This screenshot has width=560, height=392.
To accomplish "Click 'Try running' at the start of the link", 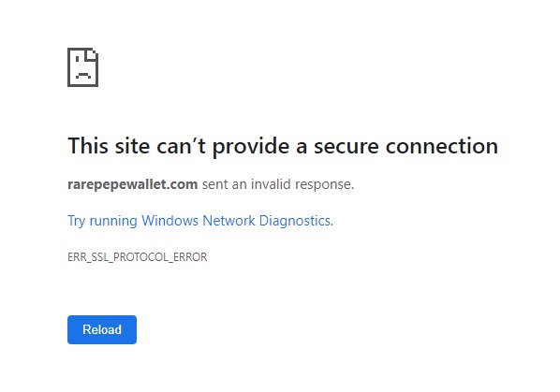I will point(102,221).
